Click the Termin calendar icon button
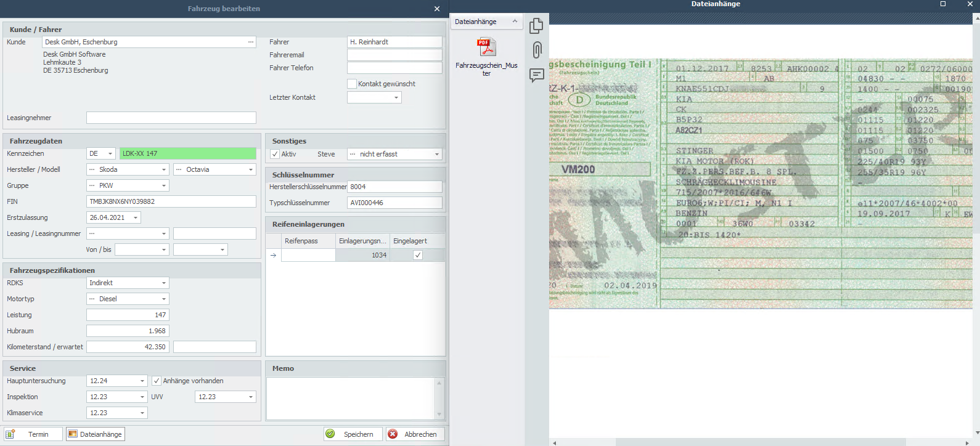 33,434
